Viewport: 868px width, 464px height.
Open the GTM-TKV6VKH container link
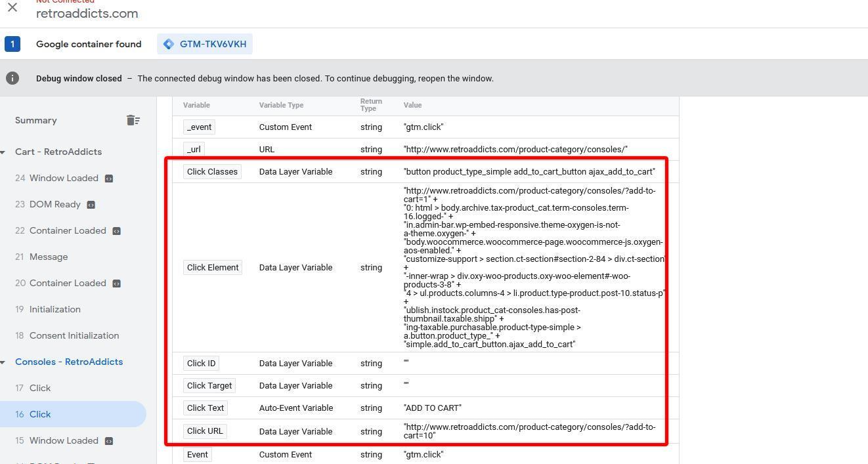pyautogui.click(x=213, y=44)
